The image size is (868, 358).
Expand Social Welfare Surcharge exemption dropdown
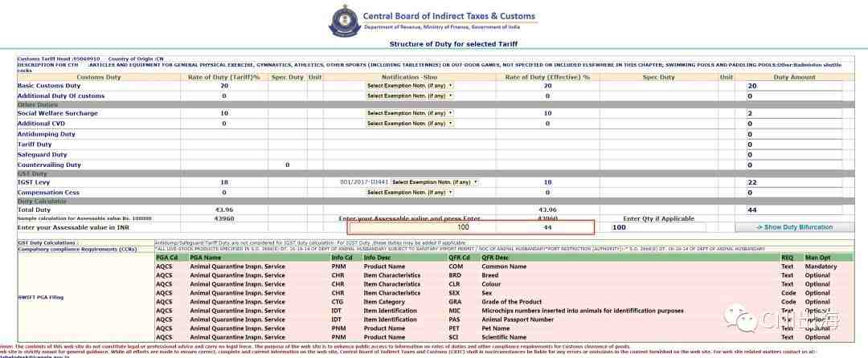click(x=410, y=113)
